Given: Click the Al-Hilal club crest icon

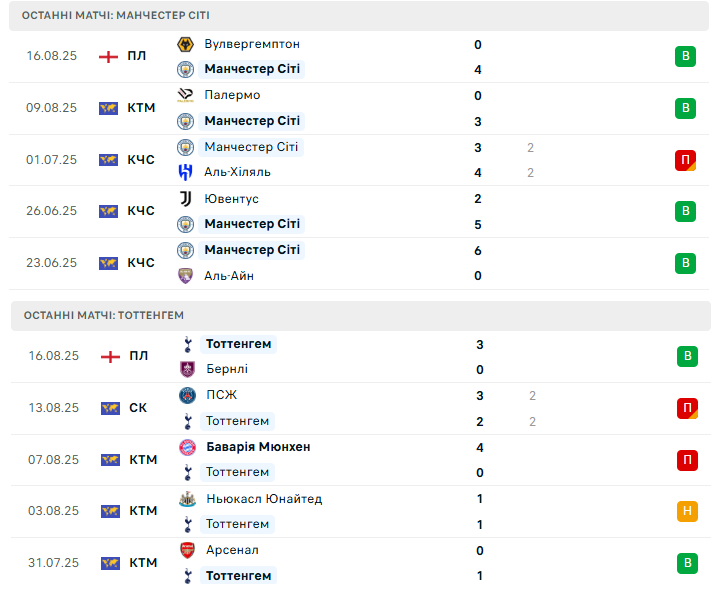Looking at the screenshot, I should click(x=185, y=172).
